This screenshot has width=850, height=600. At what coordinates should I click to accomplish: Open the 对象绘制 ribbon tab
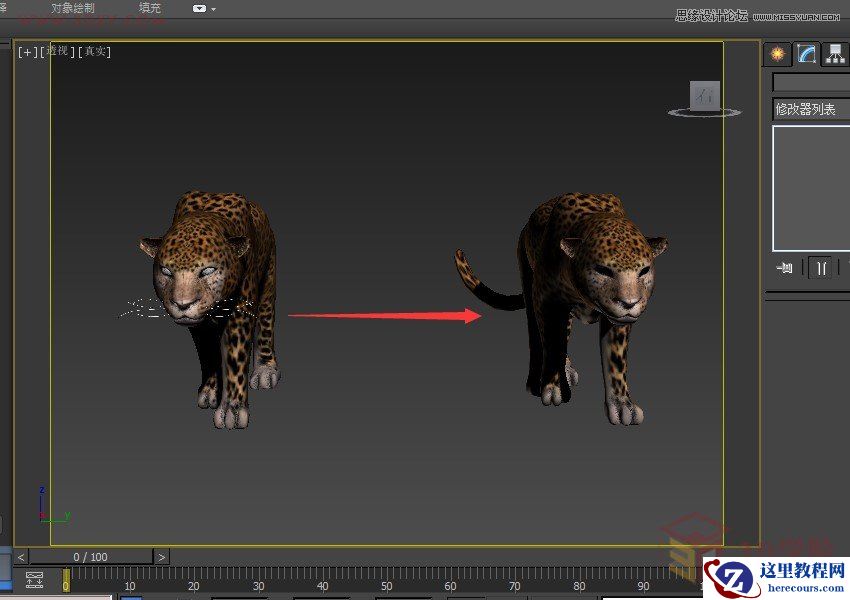[x=72, y=8]
